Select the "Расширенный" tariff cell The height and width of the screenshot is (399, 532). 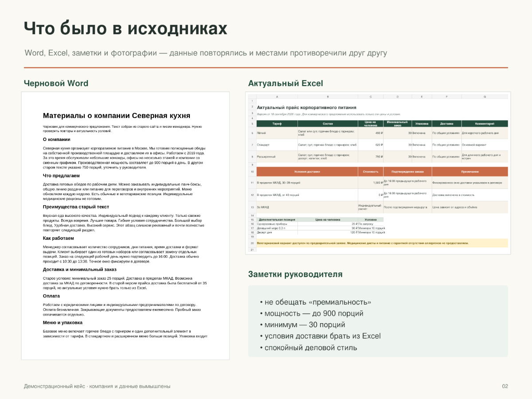click(x=277, y=156)
